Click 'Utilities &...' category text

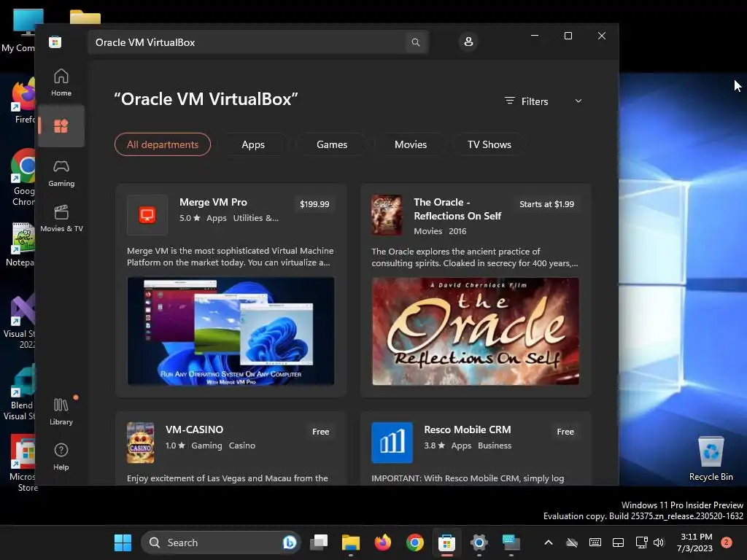point(256,218)
